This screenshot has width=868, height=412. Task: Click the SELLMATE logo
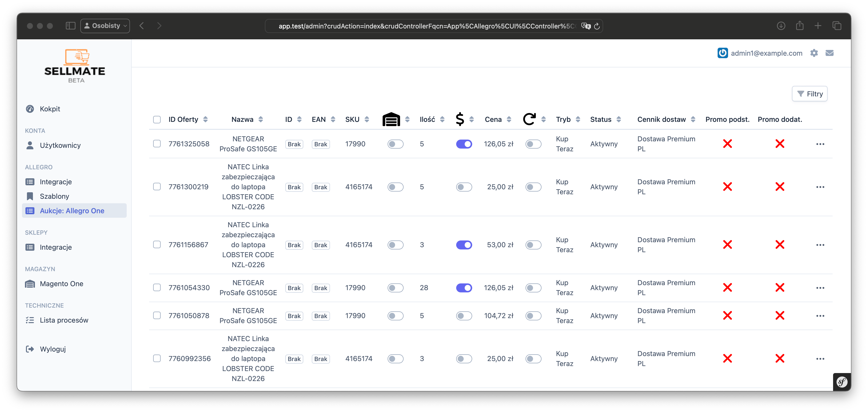pyautogui.click(x=75, y=66)
